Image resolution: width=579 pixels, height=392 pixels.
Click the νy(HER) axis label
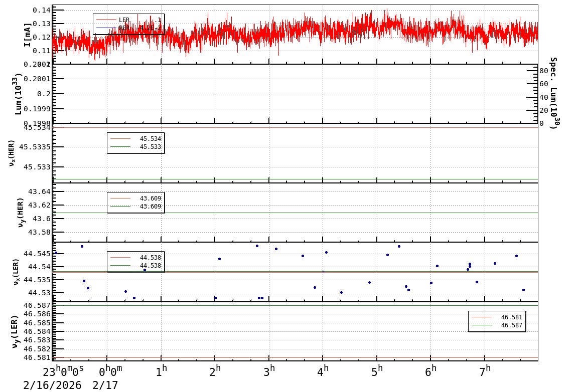point(20,212)
